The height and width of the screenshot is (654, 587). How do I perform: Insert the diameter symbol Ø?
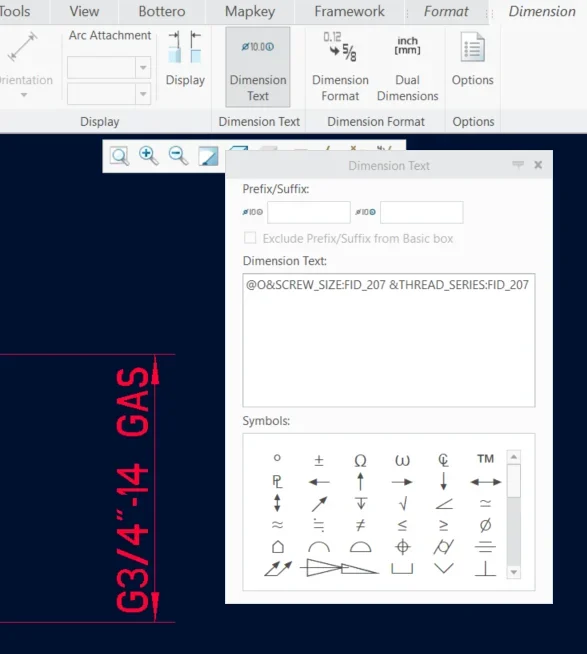pos(485,525)
